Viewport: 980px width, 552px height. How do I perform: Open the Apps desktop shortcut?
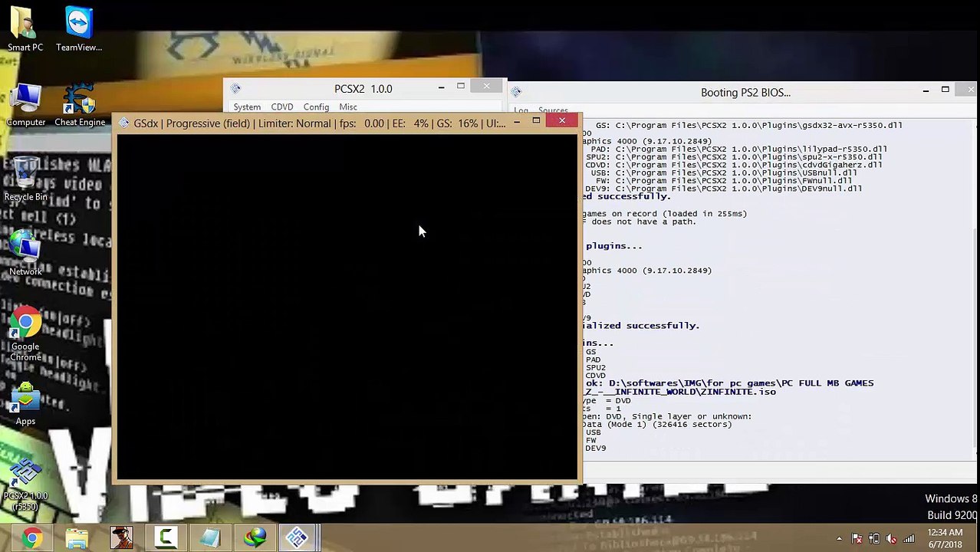25,403
